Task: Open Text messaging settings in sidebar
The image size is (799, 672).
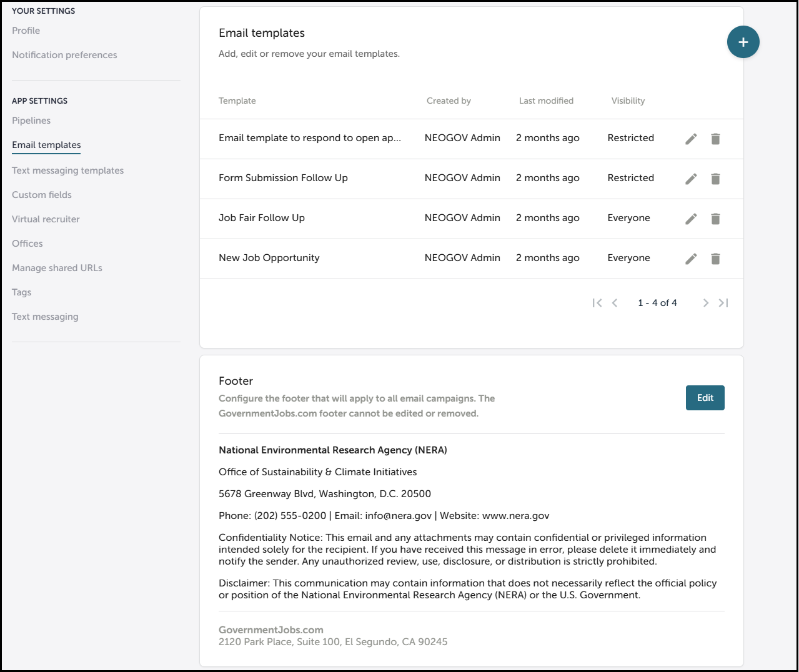Action: click(45, 317)
